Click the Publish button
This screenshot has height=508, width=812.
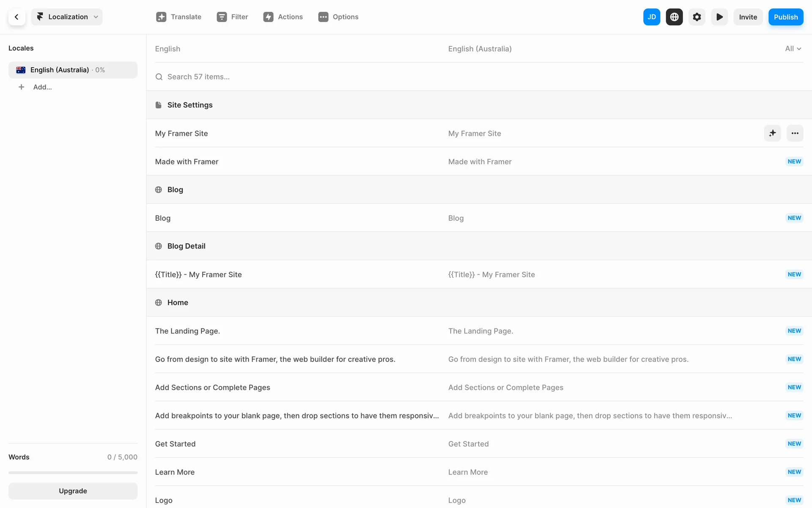785,17
